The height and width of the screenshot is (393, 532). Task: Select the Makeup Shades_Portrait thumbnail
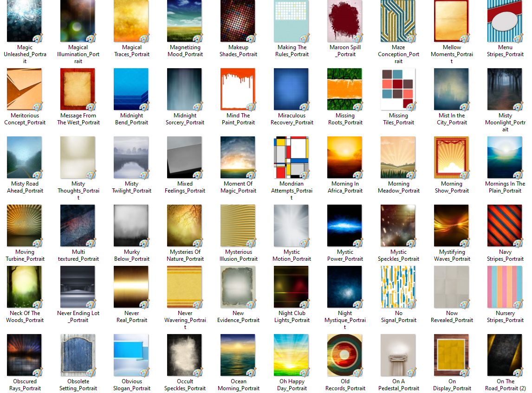238,21
